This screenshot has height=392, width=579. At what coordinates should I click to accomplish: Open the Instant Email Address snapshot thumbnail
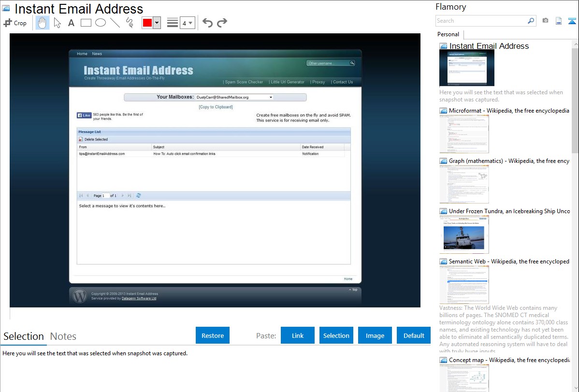(x=467, y=68)
